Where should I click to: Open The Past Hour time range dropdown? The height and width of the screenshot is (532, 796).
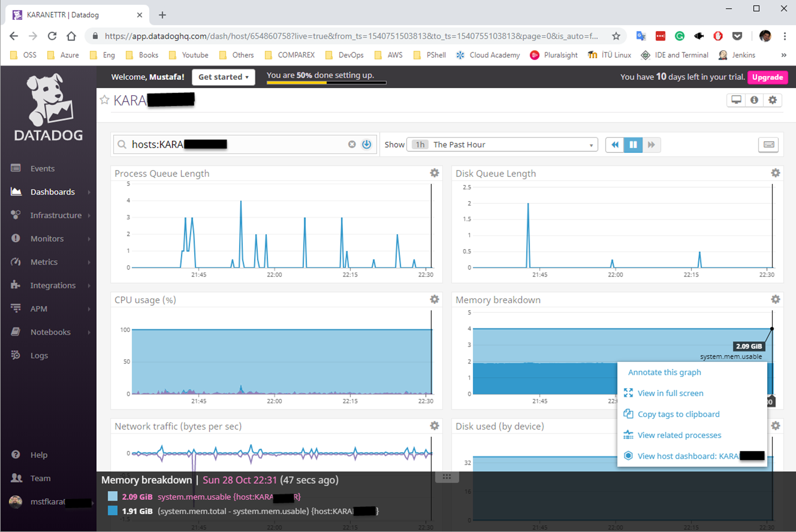pos(502,145)
